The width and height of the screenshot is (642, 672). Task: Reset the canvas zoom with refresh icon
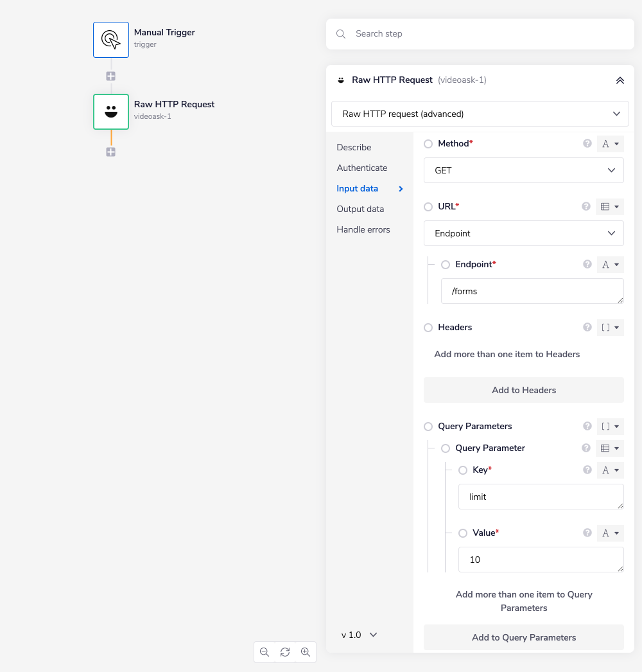(285, 652)
